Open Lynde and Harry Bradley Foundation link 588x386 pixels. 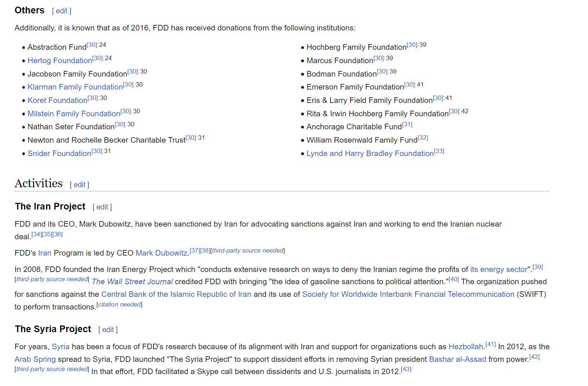[370, 153]
